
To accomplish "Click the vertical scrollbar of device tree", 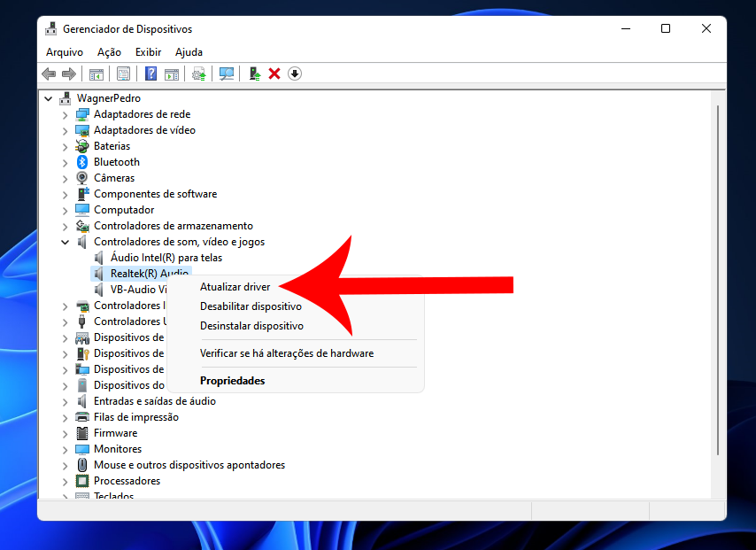I will pos(718,266).
